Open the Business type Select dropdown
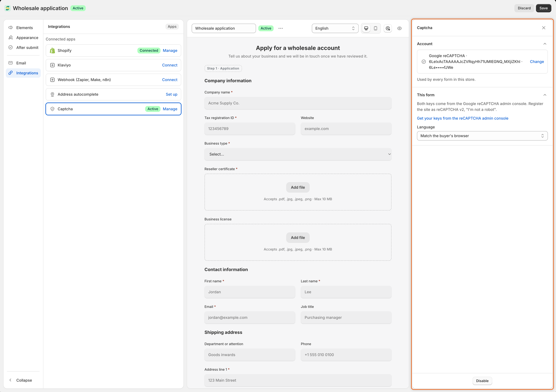Screen dimensions: 556x392 298,154
